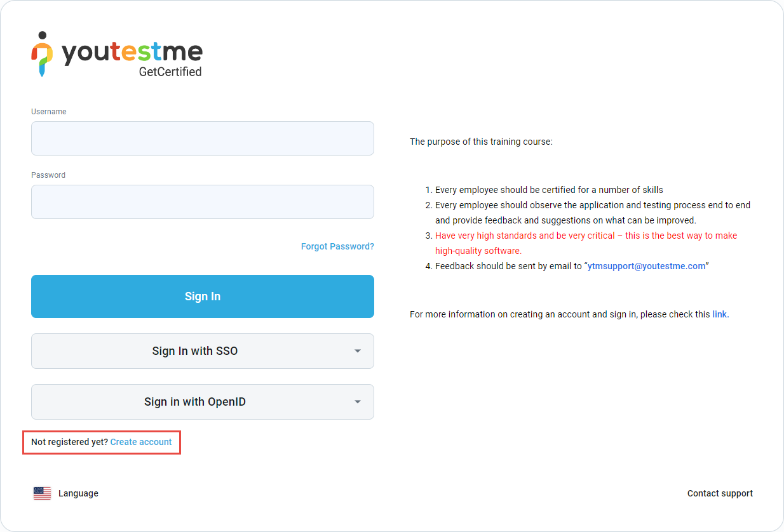Open the Forgot Password link

[337, 246]
